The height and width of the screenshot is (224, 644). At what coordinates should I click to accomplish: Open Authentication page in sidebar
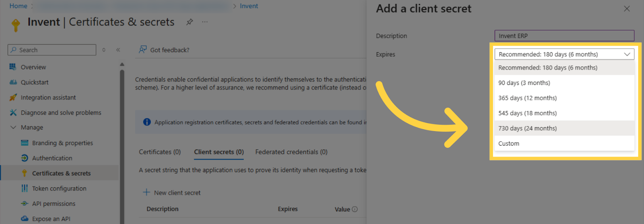tap(52, 158)
